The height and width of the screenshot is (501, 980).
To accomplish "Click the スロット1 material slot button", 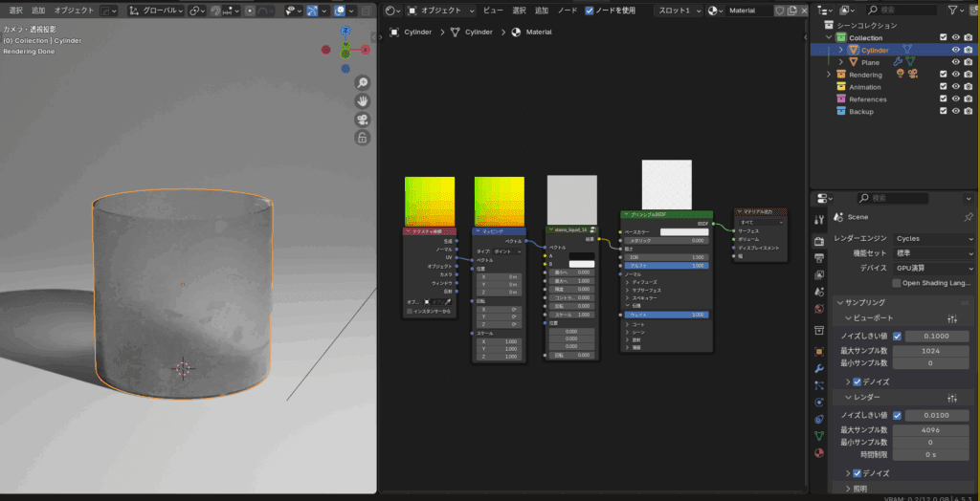I will (678, 11).
